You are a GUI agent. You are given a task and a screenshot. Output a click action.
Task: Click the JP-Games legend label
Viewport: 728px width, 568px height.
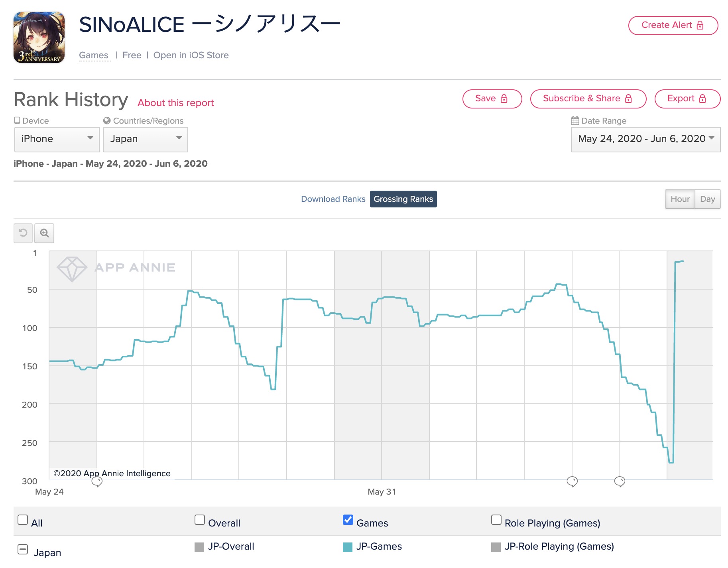(x=379, y=546)
